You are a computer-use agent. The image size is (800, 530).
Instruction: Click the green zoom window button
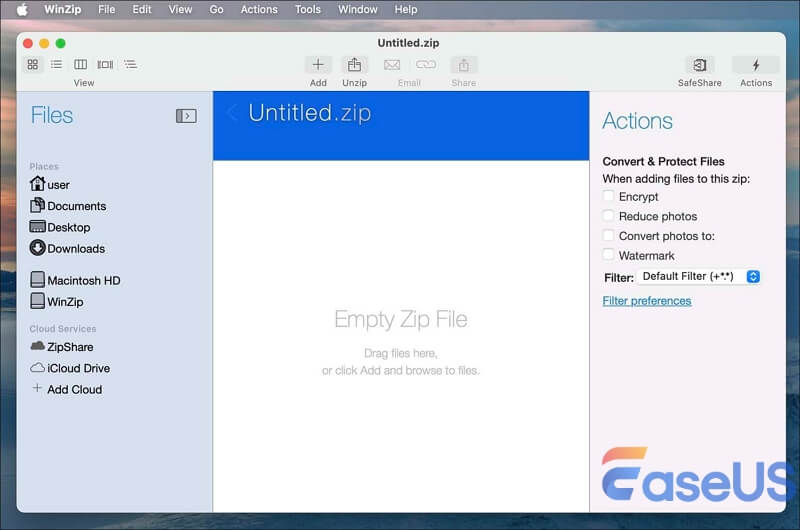point(60,43)
